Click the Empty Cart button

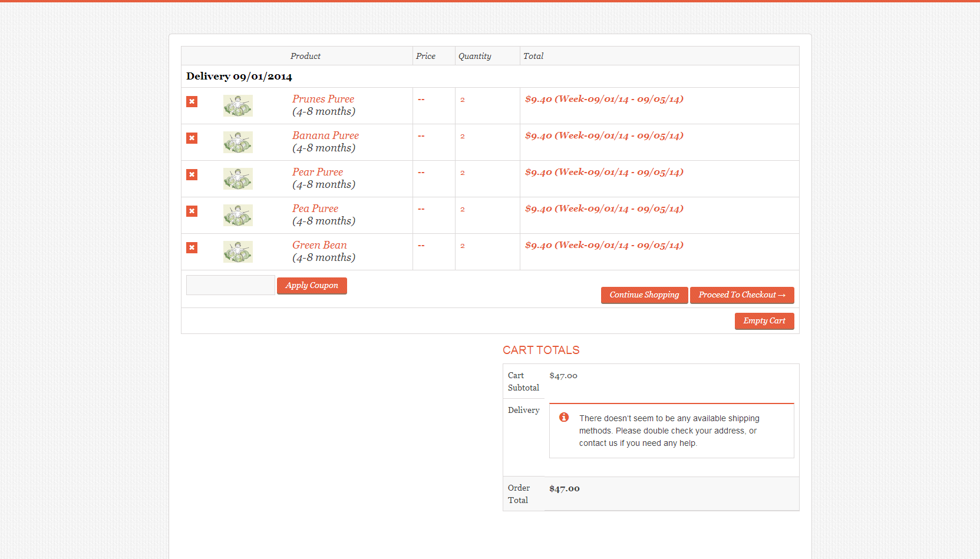[x=764, y=321]
